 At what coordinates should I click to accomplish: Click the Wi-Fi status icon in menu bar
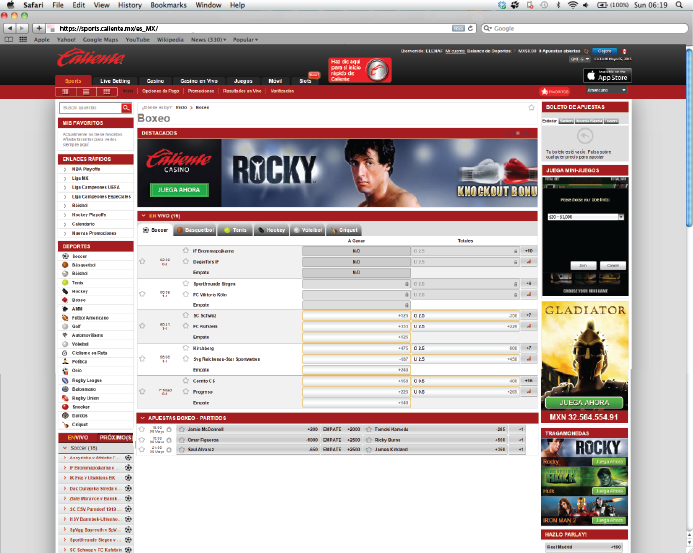(x=573, y=5)
